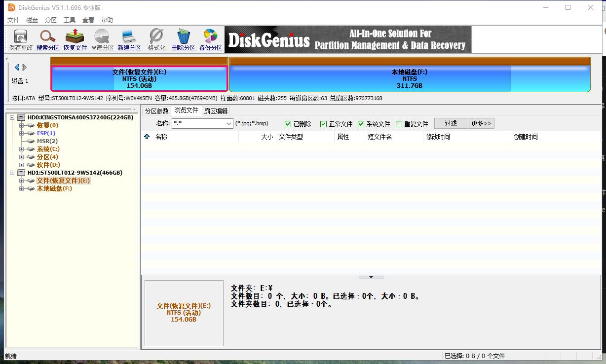Click the 更多>> (More) button
The width and height of the screenshot is (606, 364).
(x=482, y=123)
